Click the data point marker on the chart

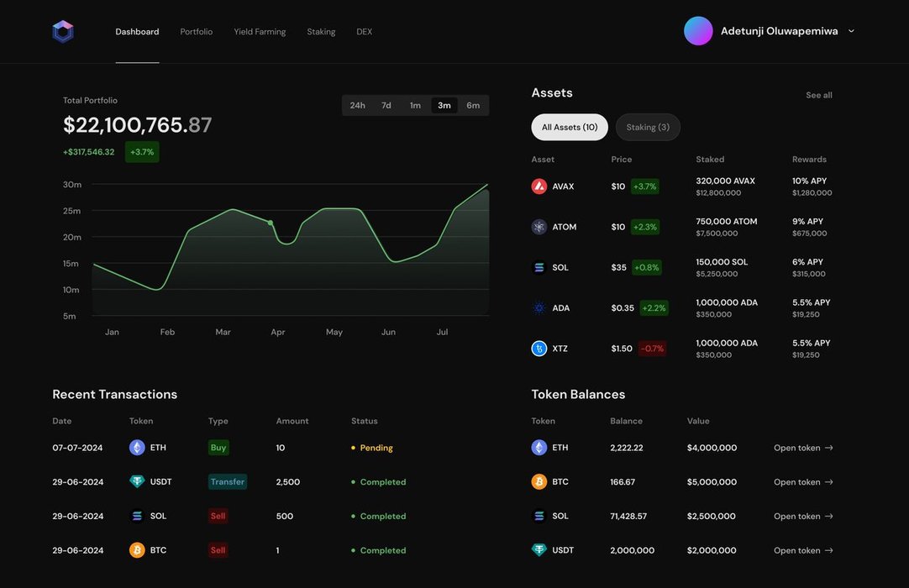point(271,223)
